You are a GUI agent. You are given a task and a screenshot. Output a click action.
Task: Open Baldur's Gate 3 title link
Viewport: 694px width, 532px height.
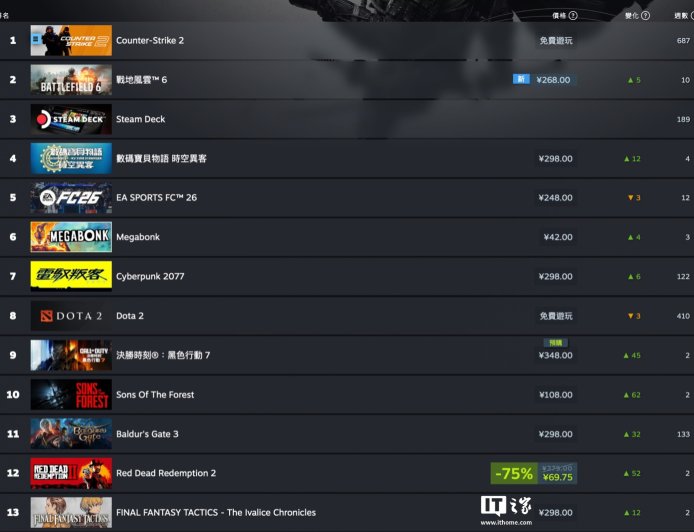[147, 434]
